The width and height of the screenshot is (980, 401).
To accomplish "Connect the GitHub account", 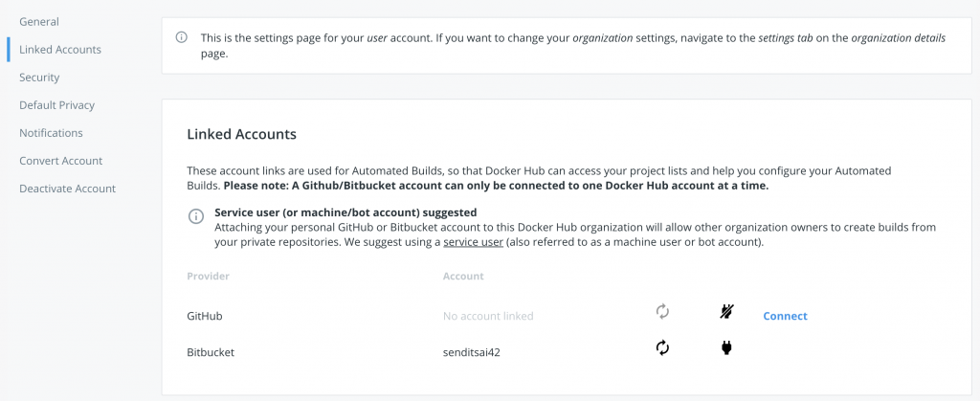I will (x=785, y=316).
